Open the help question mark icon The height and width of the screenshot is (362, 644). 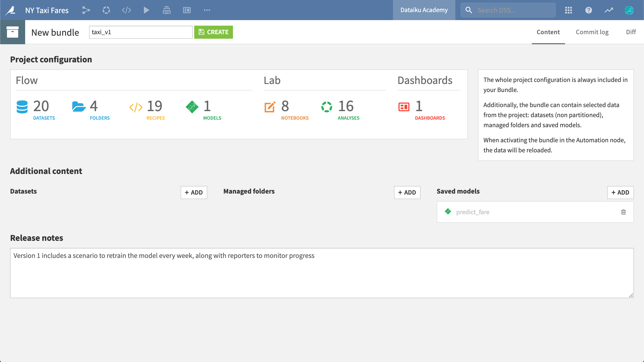(x=589, y=10)
